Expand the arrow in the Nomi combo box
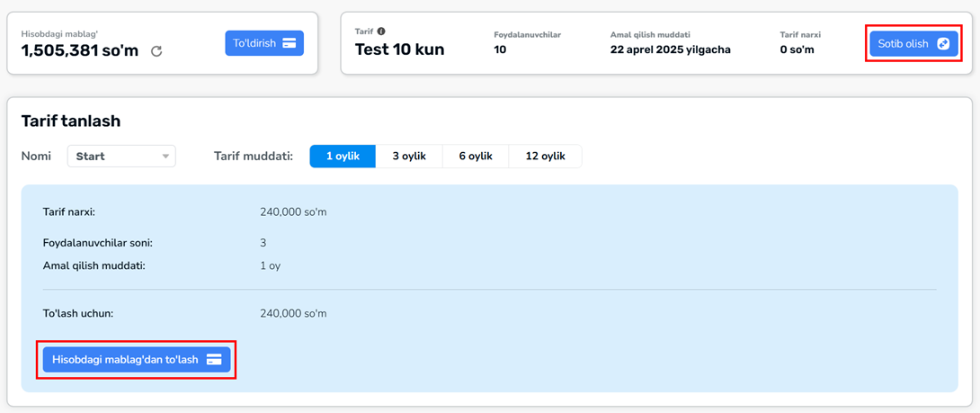Screen dimensions: 980x413 pyautogui.click(x=165, y=157)
